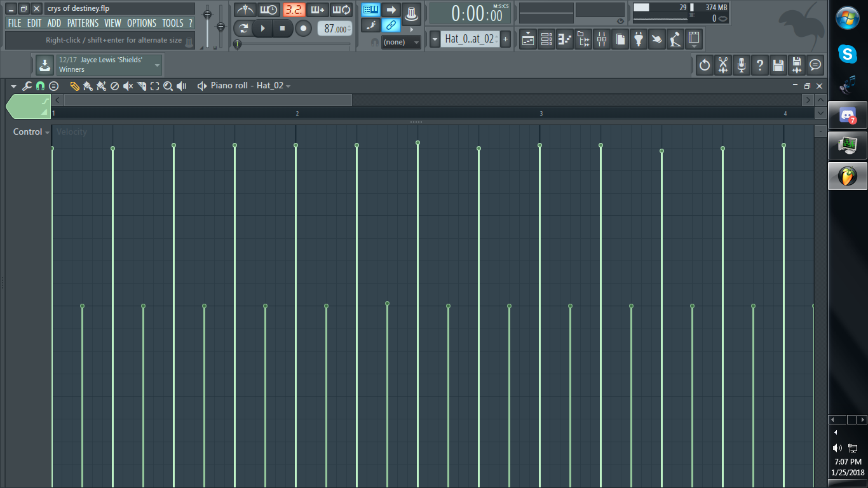Select the Draw pencil tool
The image size is (868, 488).
[x=74, y=86]
